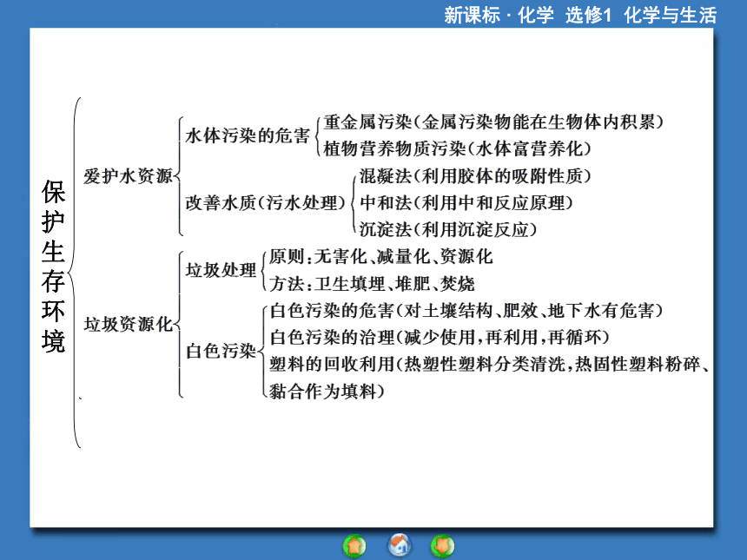Select the line 方法:卫生填埋、堆肥、焚烧

coord(372,284)
